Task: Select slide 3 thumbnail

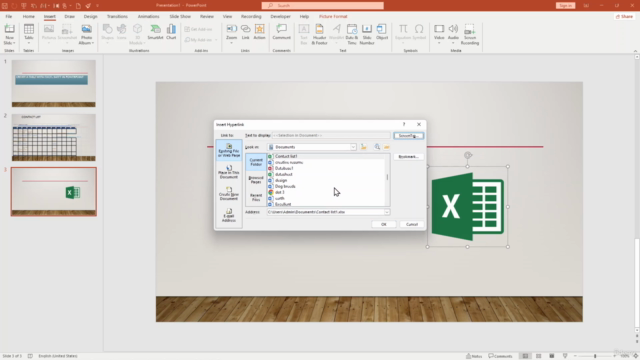Action: point(53,191)
